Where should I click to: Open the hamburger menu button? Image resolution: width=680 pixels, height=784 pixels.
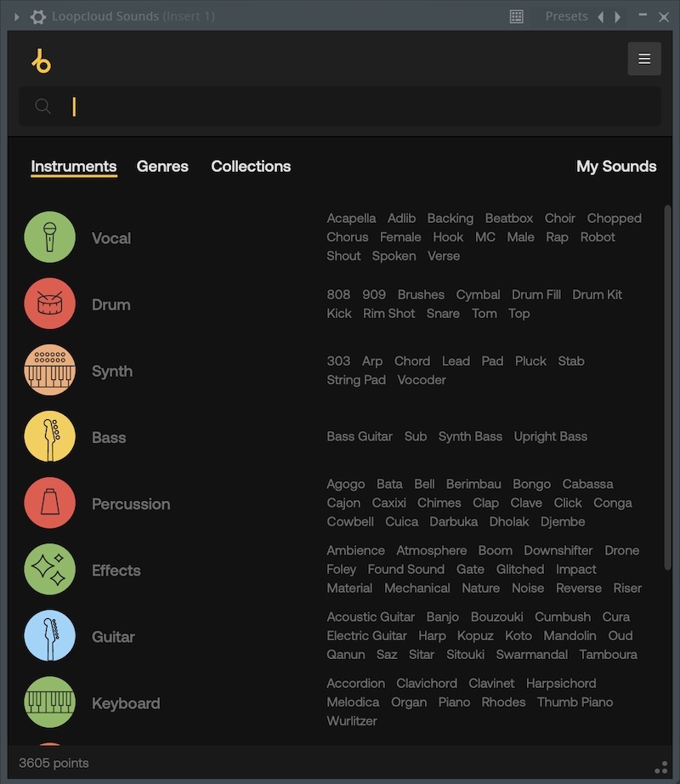click(x=644, y=59)
